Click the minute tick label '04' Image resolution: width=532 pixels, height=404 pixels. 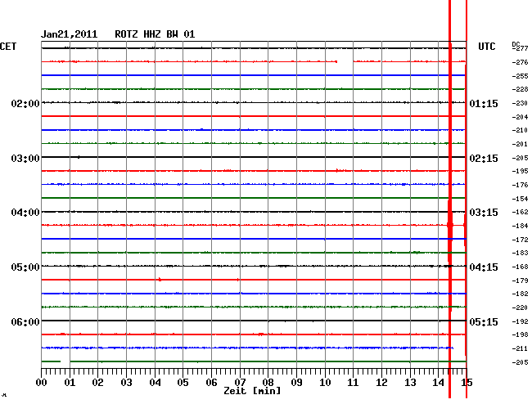pyautogui.click(x=155, y=383)
